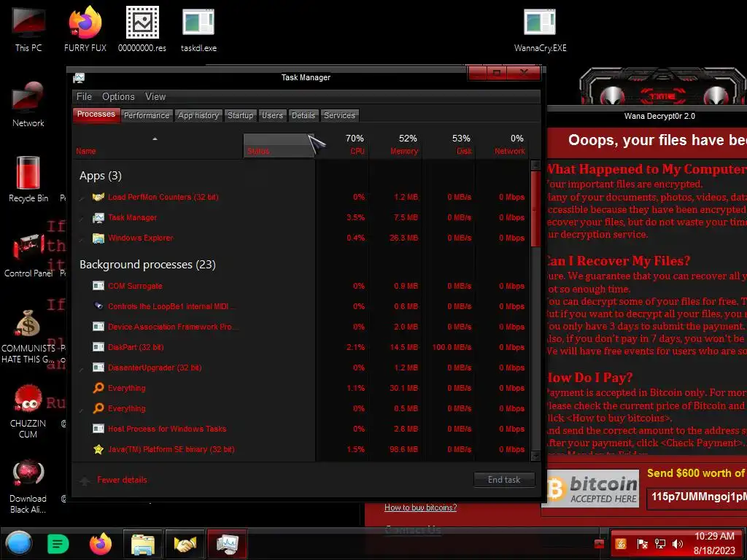Open the Control Panel desktop icon
The image size is (747, 560).
click(x=28, y=254)
